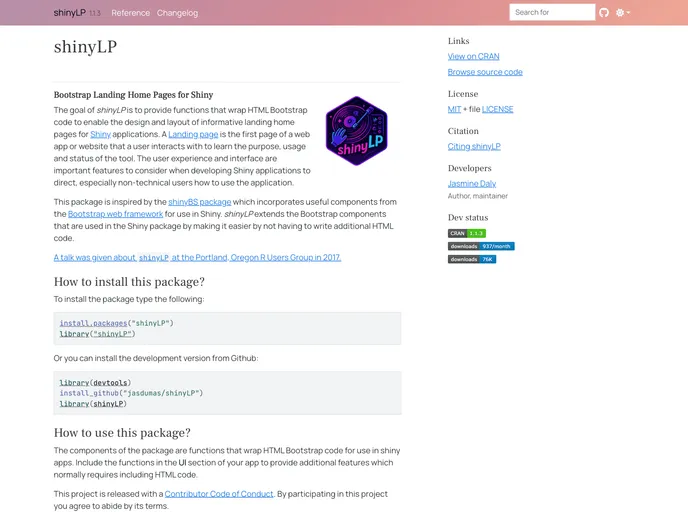
Task: Follow the Shiny link in the intro
Action: [x=100, y=134]
